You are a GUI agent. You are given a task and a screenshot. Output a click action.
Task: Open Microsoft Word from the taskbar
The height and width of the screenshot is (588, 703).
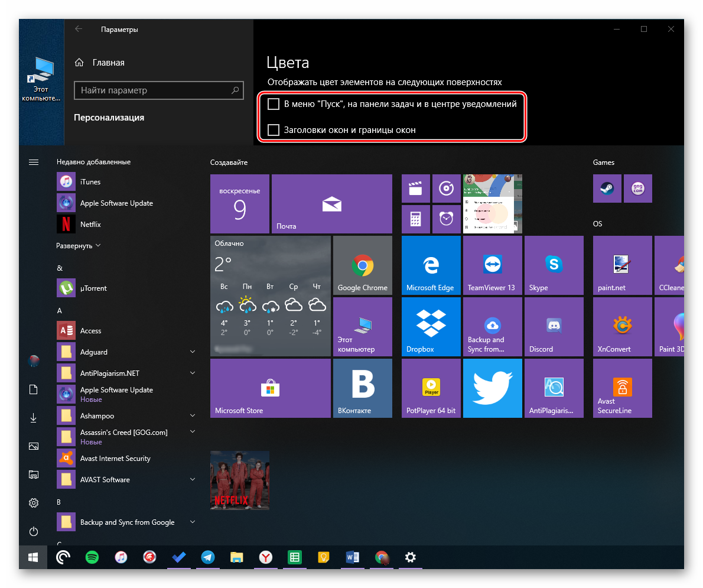pos(353,557)
